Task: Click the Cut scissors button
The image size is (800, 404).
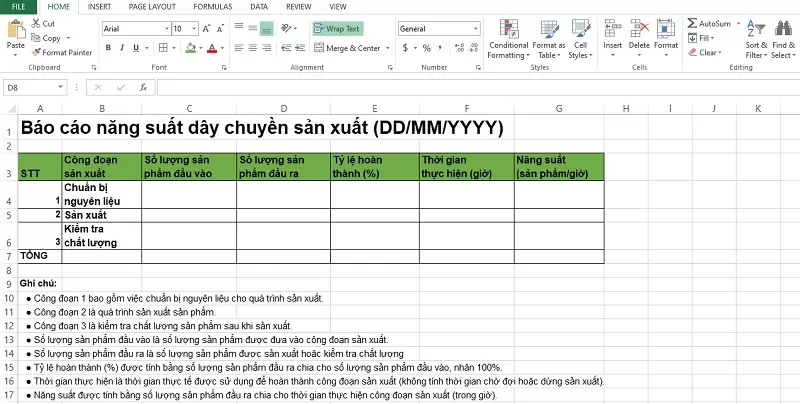Action: pyautogui.click(x=43, y=23)
